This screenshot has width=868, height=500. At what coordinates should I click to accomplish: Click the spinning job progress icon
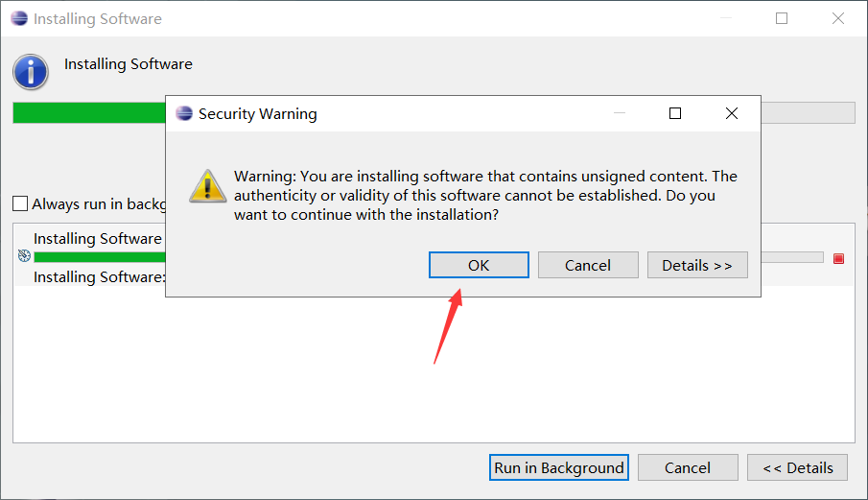click(24, 256)
